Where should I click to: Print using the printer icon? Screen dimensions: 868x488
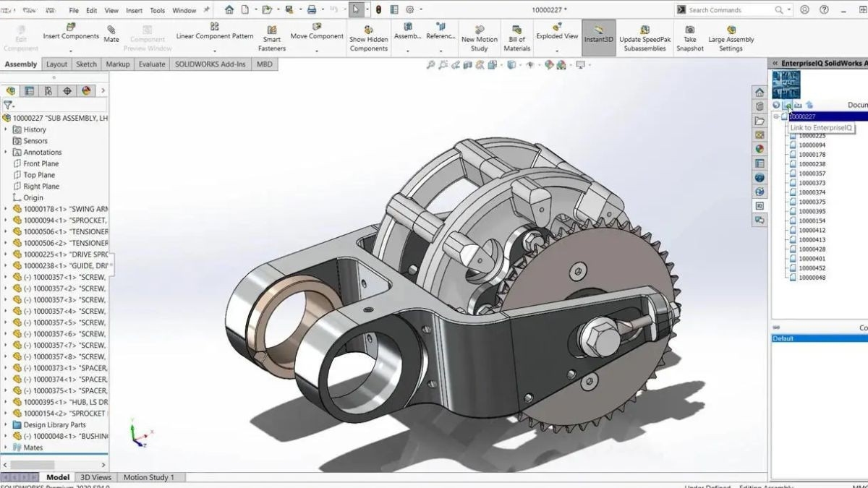pos(311,9)
